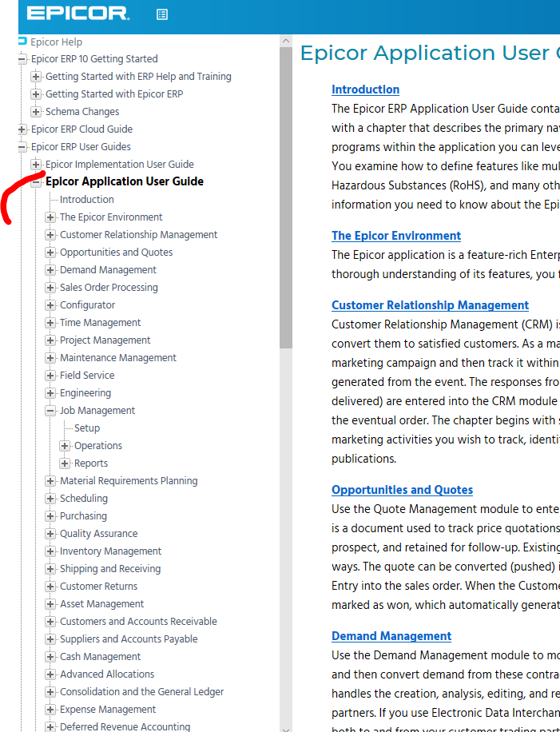Expand Inventory Management tree node
Image resolution: width=560 pixels, height=732 pixels.
(x=50, y=551)
